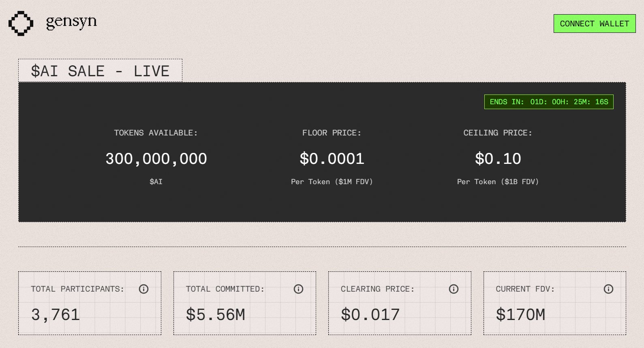Click the Ceiling Price label

point(498,133)
